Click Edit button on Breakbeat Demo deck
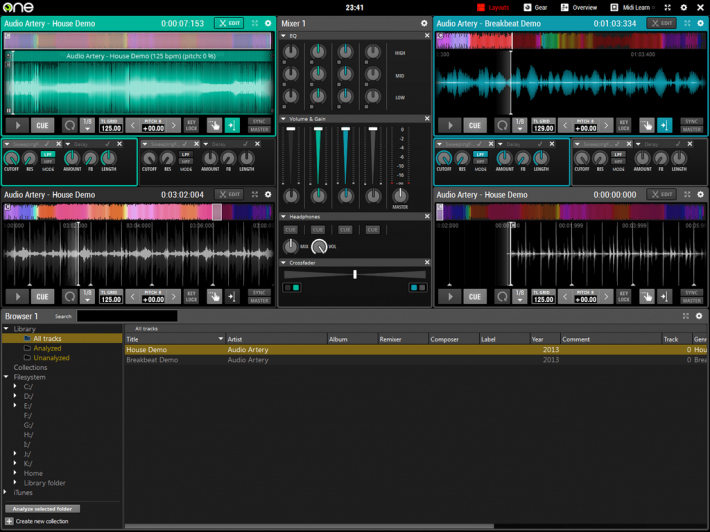710x532 pixels. click(x=662, y=23)
